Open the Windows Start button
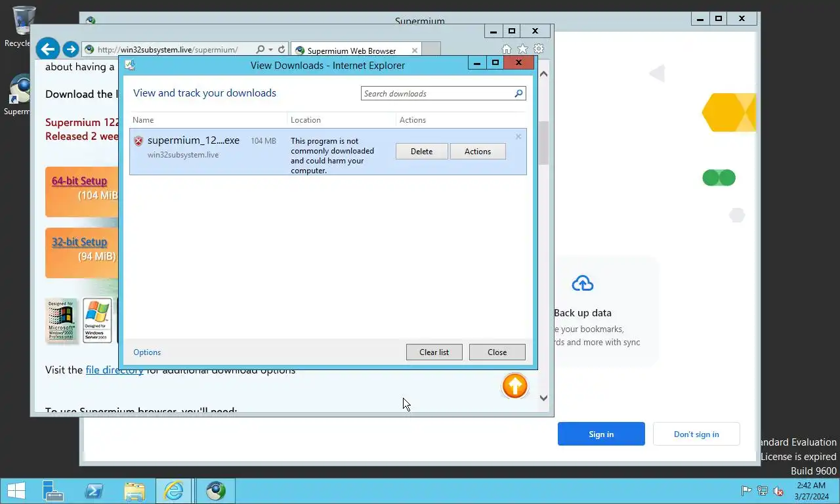 point(16,491)
